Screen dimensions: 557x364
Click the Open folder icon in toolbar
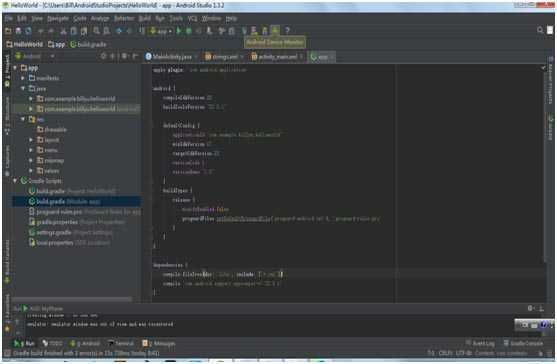[8, 31]
